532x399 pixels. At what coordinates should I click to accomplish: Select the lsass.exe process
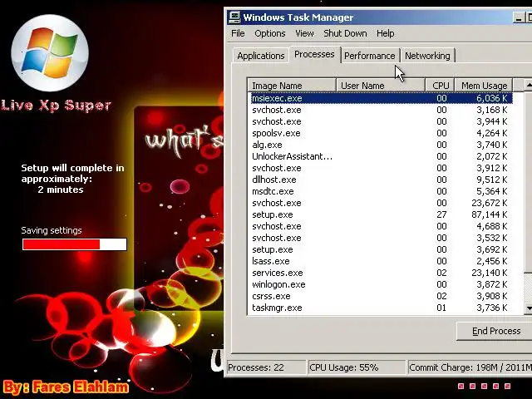point(382,261)
